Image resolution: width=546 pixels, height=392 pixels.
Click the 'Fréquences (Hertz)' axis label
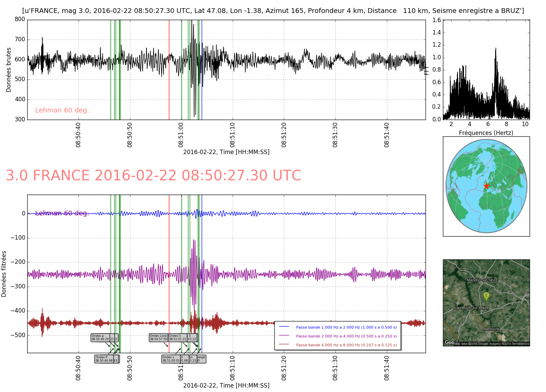click(486, 133)
